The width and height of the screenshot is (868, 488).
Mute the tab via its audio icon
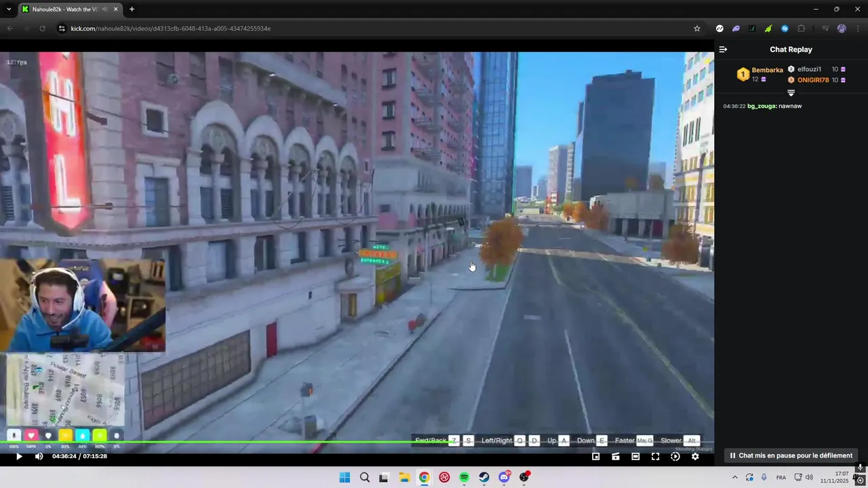104,9
